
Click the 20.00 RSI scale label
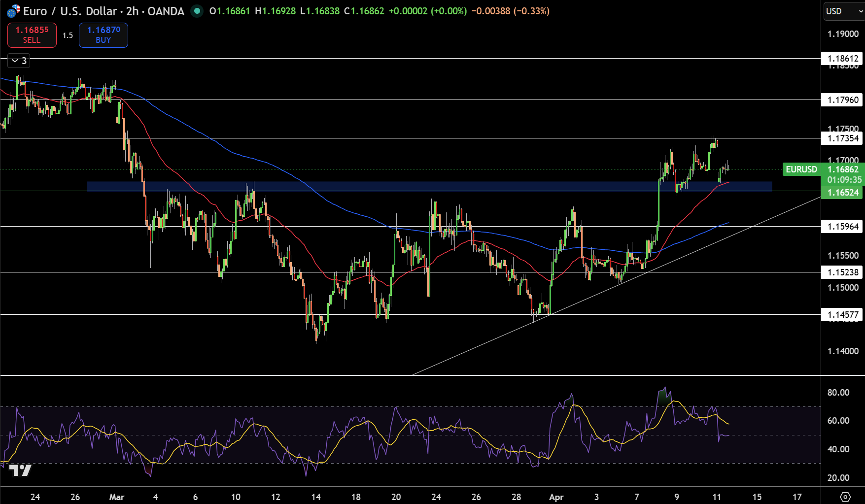pos(838,478)
